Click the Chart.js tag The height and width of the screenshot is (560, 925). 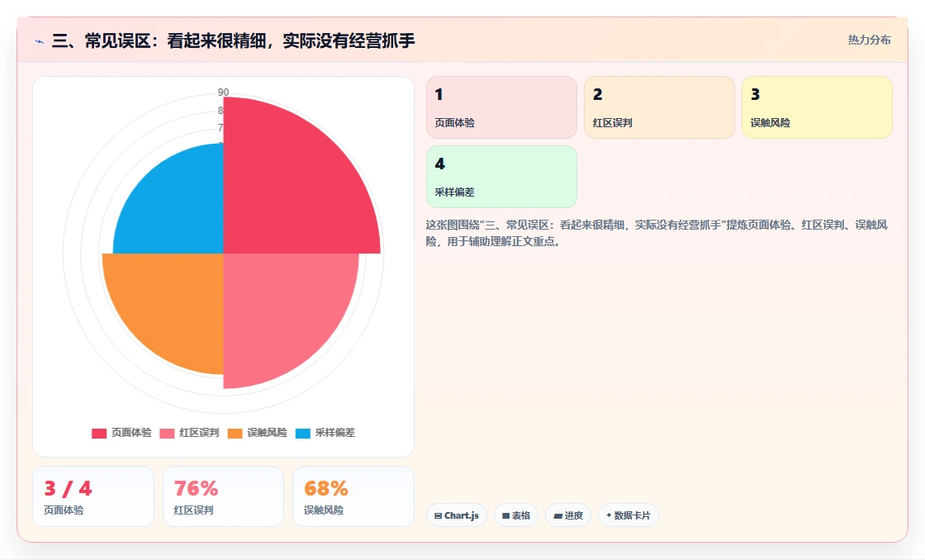click(x=457, y=515)
